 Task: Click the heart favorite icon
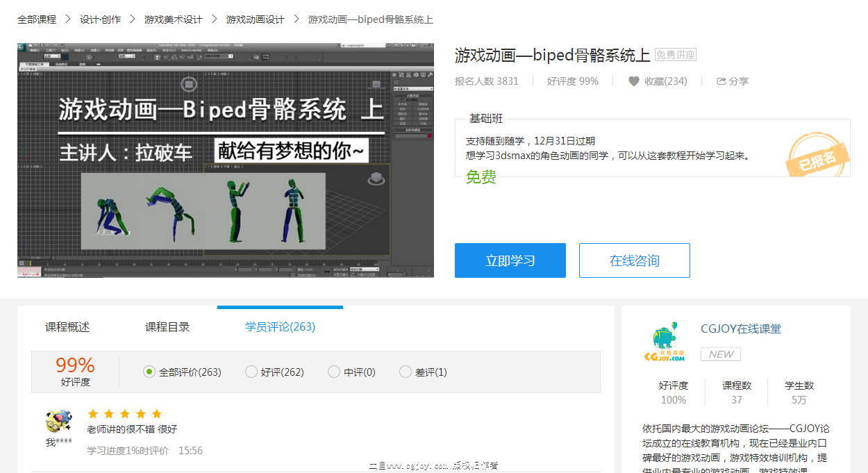tap(633, 81)
